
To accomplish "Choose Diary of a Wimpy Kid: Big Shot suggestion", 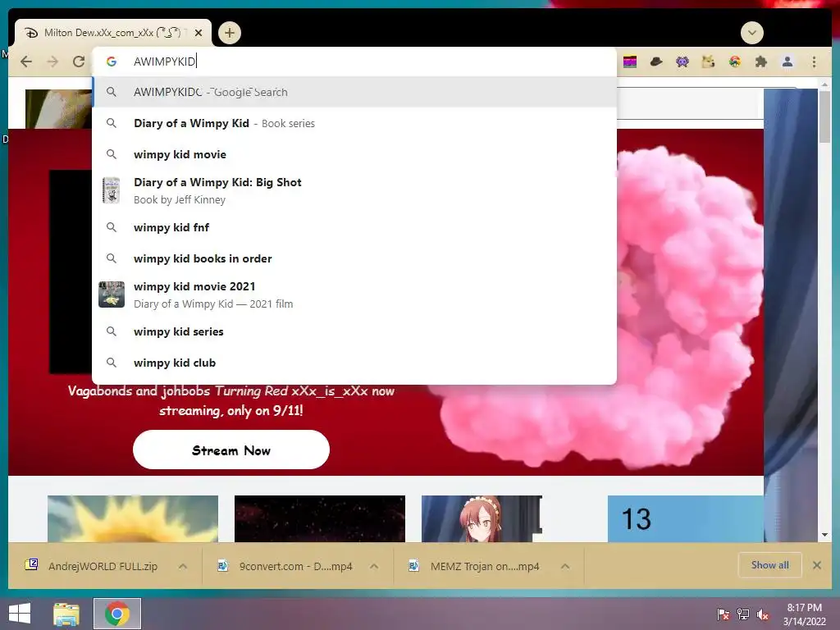I will pos(354,190).
